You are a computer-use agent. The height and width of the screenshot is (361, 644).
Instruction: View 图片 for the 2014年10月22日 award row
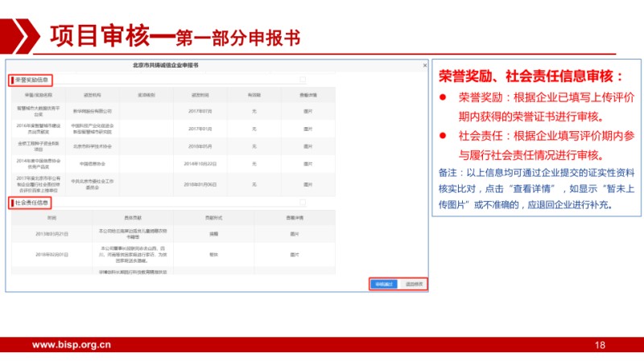tap(308, 163)
